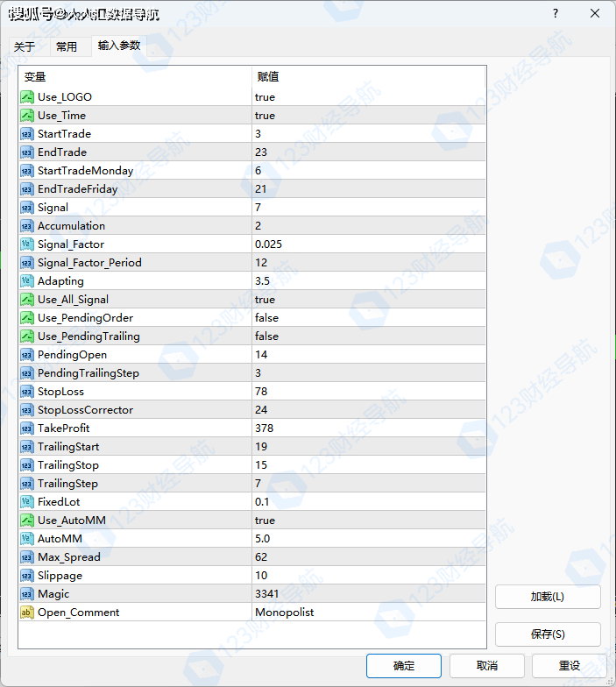Click the boolean icon beside Use_LOGO
The width and height of the screenshot is (616, 687).
[27, 97]
